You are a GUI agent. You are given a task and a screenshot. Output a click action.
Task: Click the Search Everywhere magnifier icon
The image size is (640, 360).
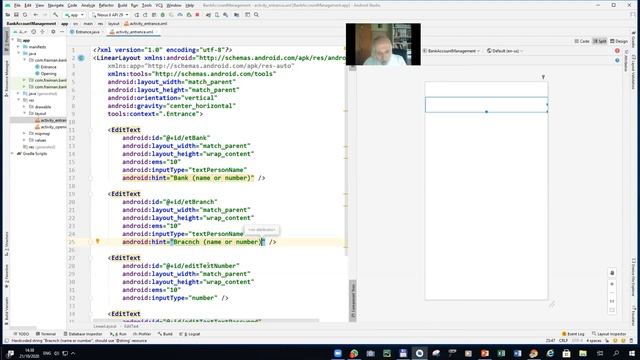(x=256, y=15)
